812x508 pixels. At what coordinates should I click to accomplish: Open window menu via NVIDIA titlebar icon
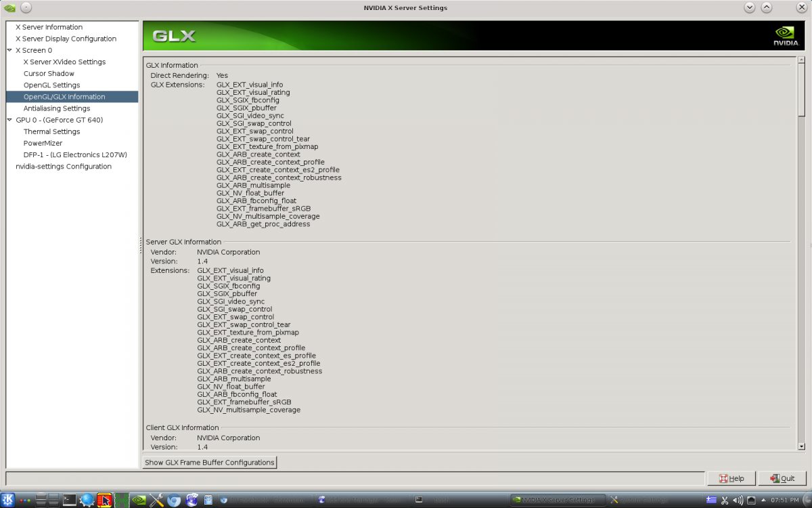click(x=9, y=7)
